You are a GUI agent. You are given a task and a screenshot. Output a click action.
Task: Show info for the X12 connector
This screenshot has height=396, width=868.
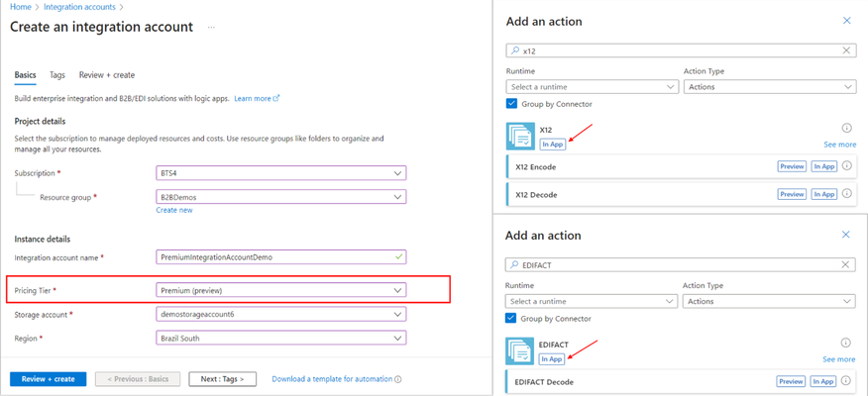click(846, 129)
